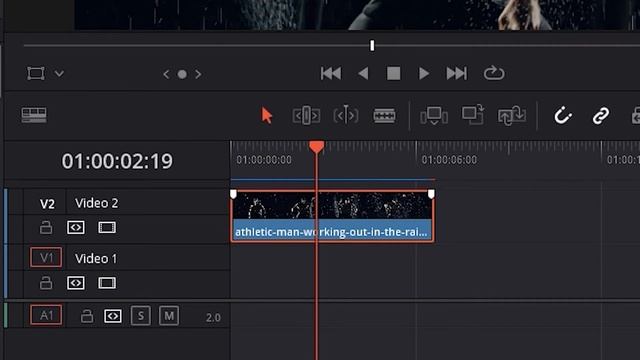Click the Overwrite Clip button

click(473, 115)
